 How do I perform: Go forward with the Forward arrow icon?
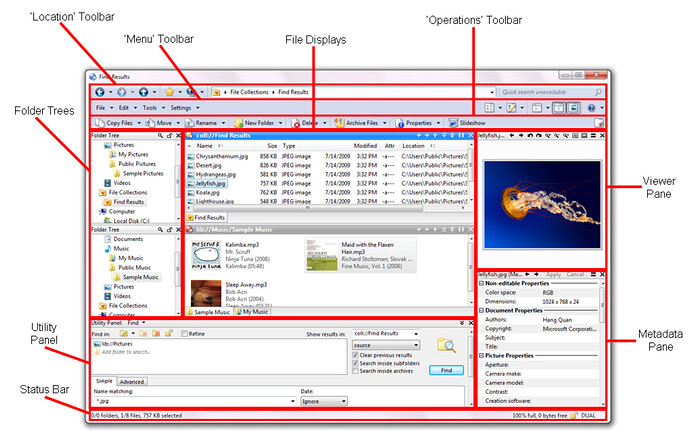point(121,92)
